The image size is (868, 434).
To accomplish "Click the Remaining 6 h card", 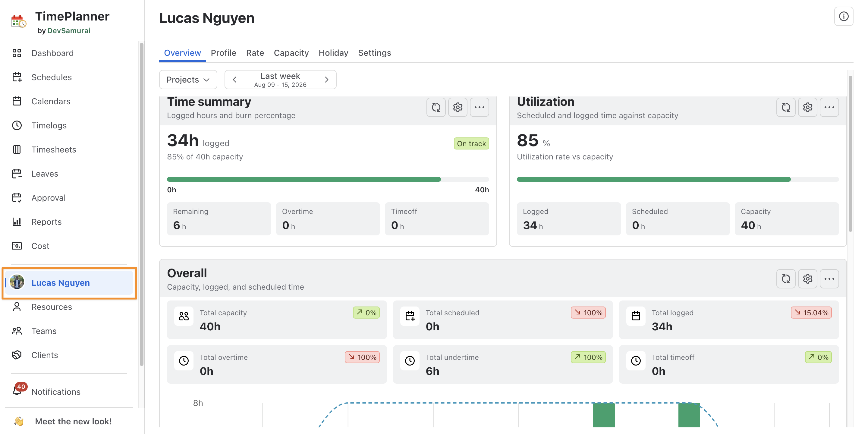I will (219, 219).
